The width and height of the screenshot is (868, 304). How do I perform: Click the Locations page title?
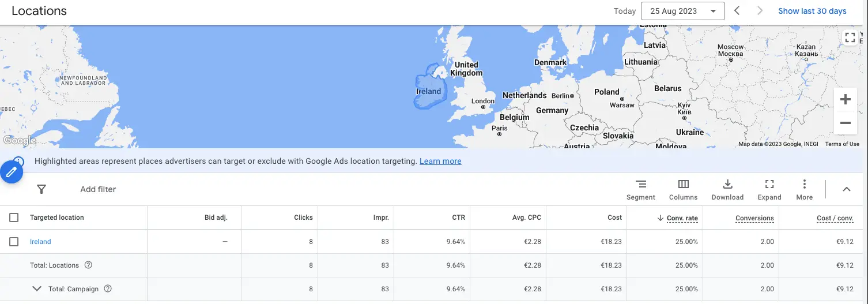click(39, 11)
